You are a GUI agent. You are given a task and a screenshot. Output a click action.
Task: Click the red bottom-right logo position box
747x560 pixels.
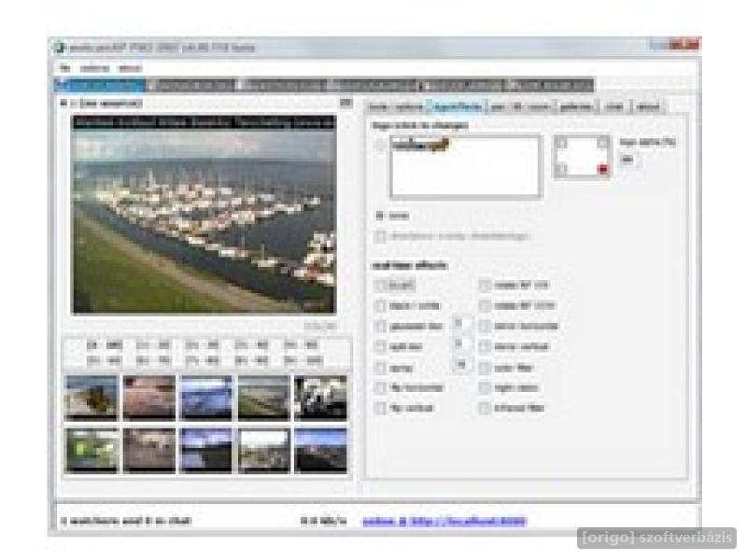pos(602,169)
